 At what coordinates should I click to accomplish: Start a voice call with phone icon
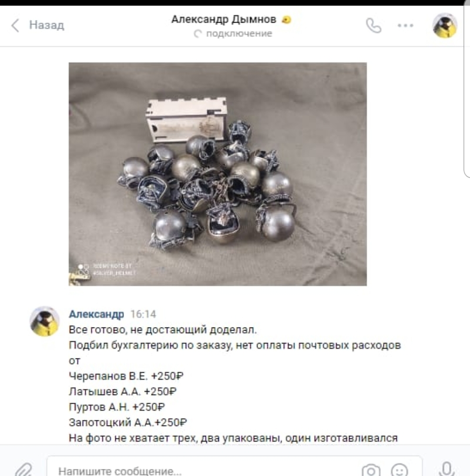pos(373,26)
